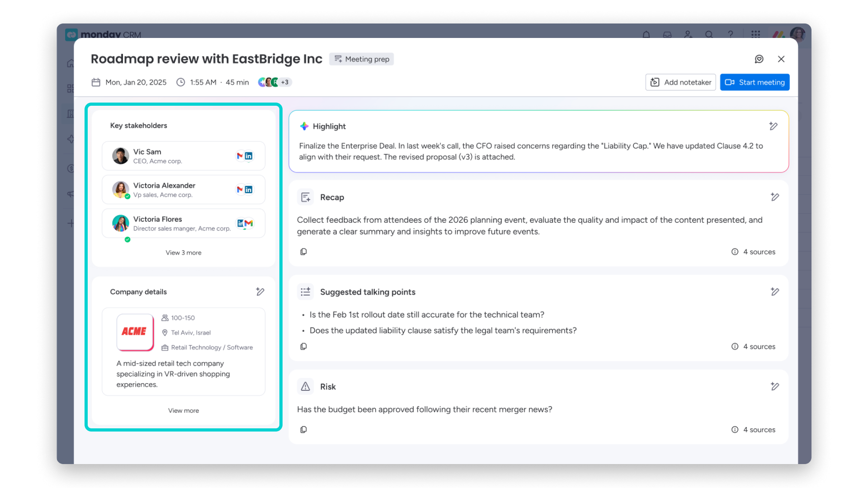
Task: View the 4 sources for Recap
Action: coord(753,252)
